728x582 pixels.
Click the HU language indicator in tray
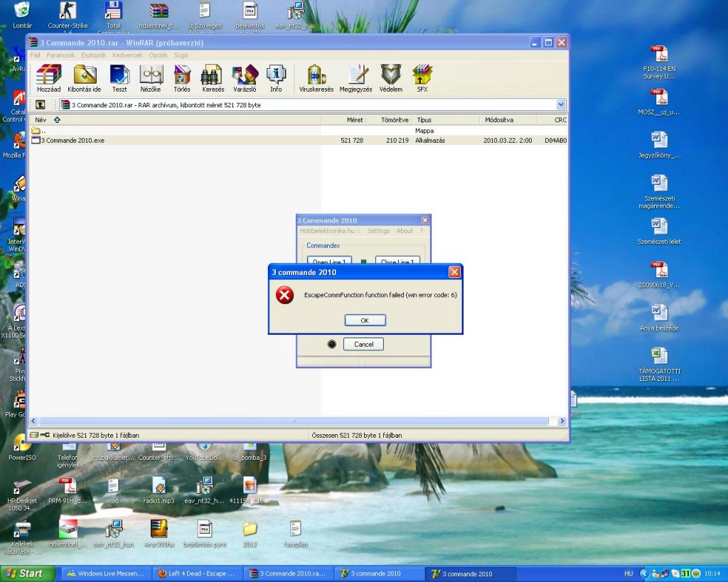(628, 573)
